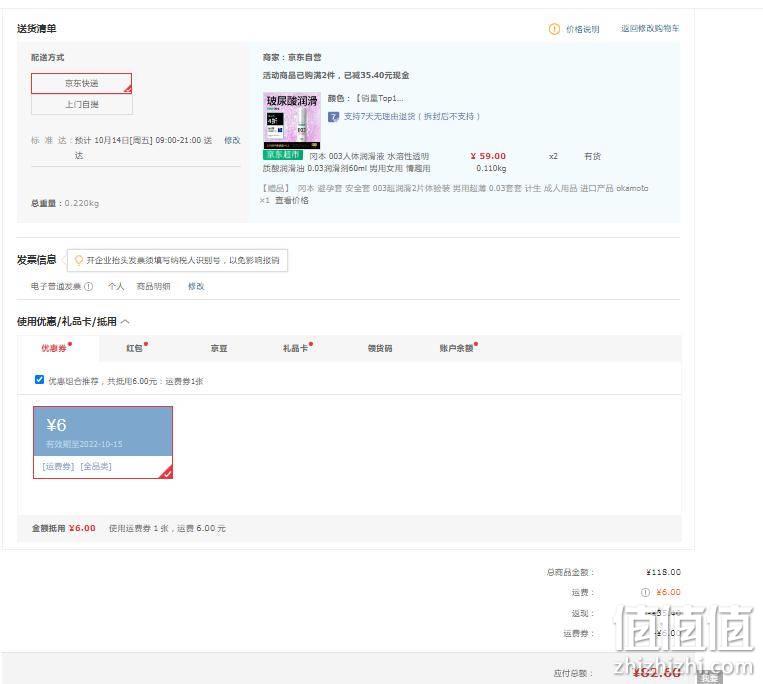Open the 价格说明 link
Image resolution: width=763 pixels, height=684 pixels.
click(582, 29)
